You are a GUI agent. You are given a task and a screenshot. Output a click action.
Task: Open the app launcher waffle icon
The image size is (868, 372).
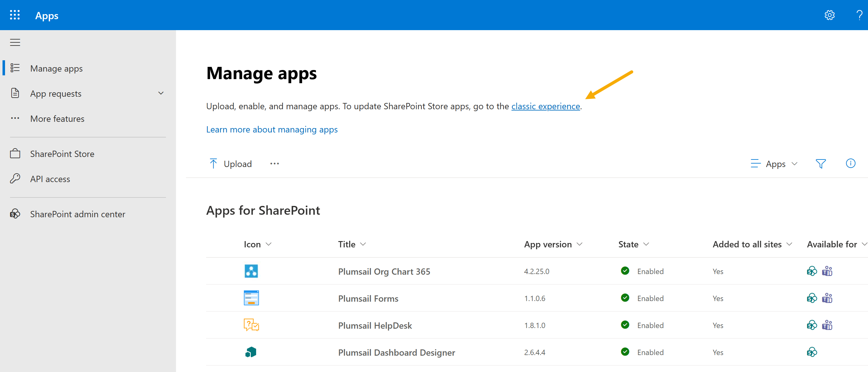pyautogui.click(x=15, y=15)
